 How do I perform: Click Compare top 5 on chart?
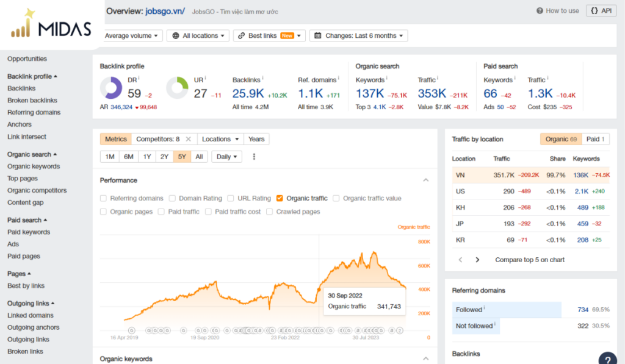coord(530,260)
